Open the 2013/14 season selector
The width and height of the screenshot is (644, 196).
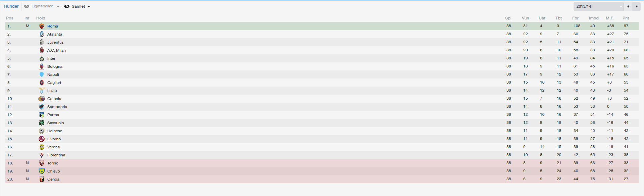coord(598,6)
